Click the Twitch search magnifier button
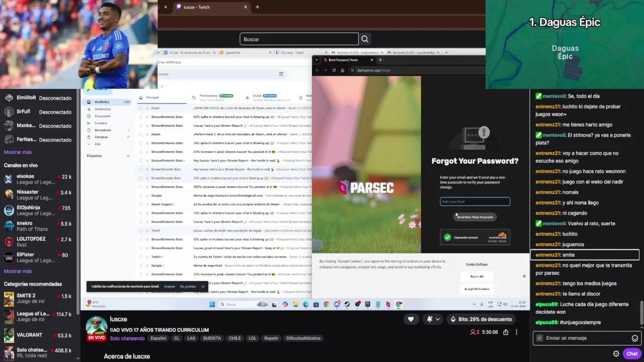The height and width of the screenshot is (362, 644). 365,39
